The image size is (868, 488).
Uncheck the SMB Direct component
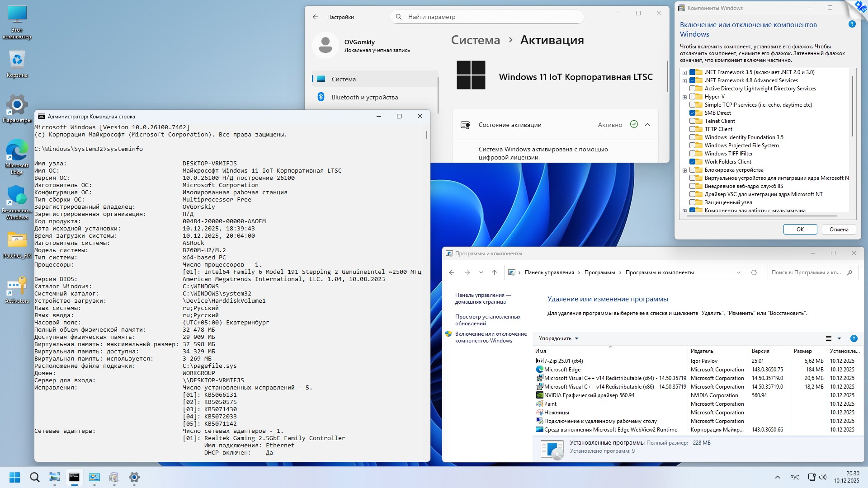point(692,113)
